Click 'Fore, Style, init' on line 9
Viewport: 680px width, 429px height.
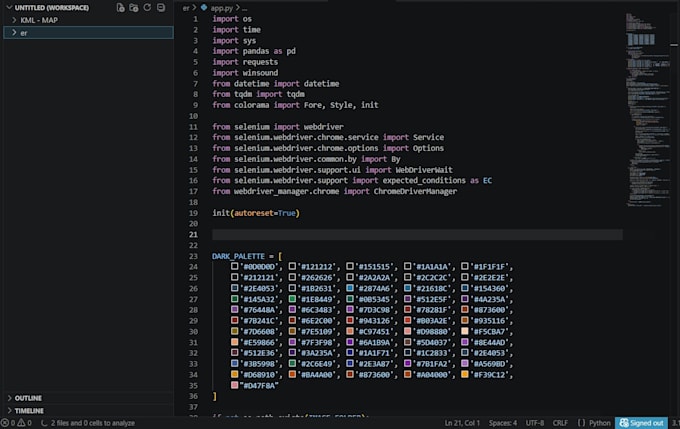point(341,105)
